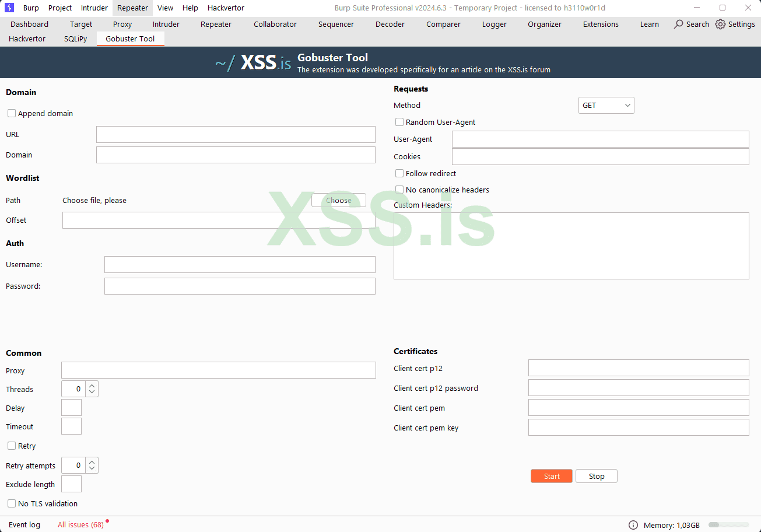Toggle Random User-Agent checkbox
The width and height of the screenshot is (761, 532).
pyautogui.click(x=399, y=122)
